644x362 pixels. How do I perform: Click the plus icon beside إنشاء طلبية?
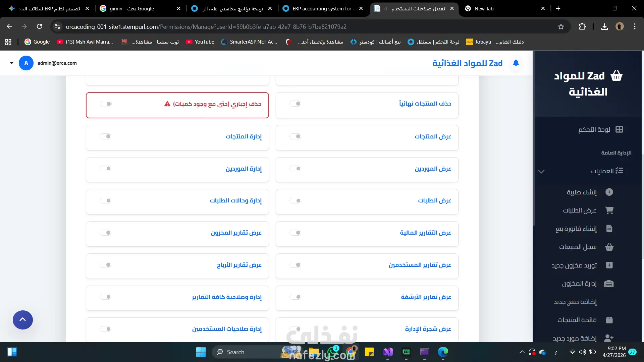[609, 192]
